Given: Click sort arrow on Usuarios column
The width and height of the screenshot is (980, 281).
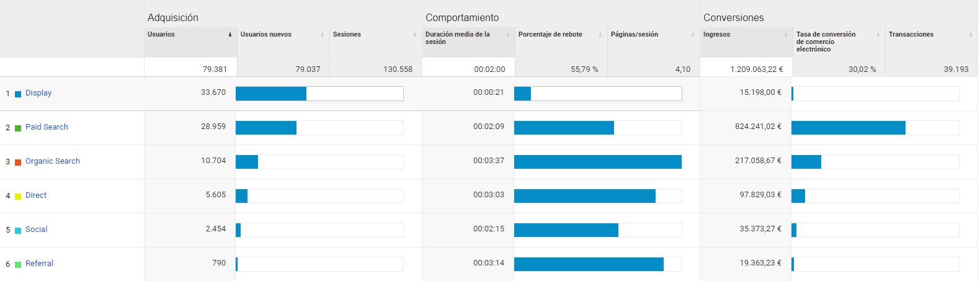Looking at the screenshot, I should click(230, 35).
